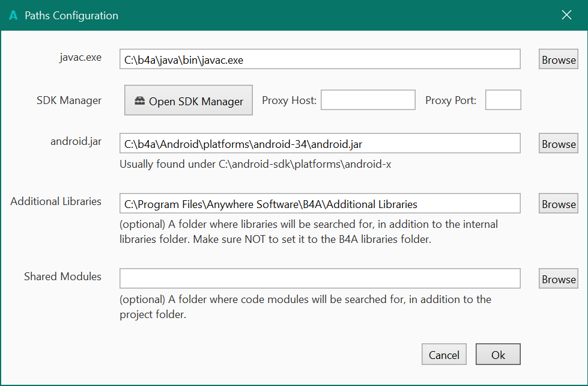Click the android.jar path field
Screen dimensions: 588x386
320,144
